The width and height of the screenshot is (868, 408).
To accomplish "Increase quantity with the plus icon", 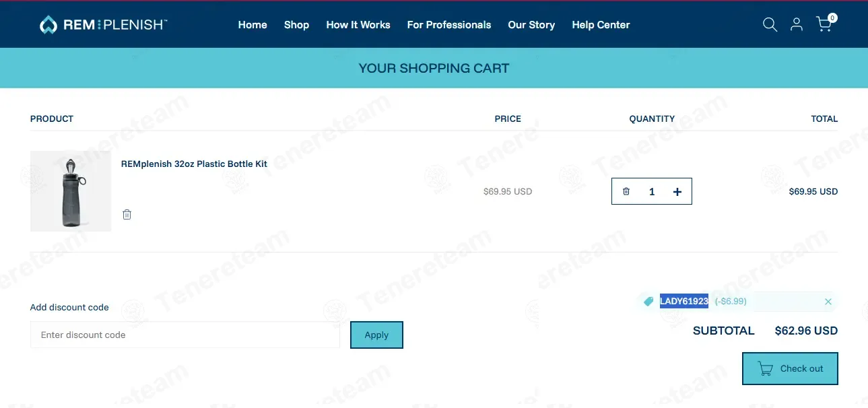I will click(x=677, y=192).
